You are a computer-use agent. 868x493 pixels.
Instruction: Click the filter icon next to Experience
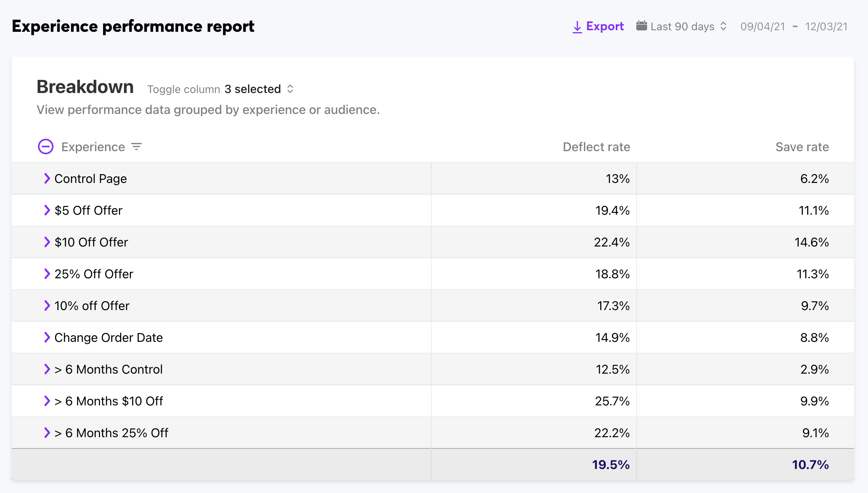(x=136, y=147)
